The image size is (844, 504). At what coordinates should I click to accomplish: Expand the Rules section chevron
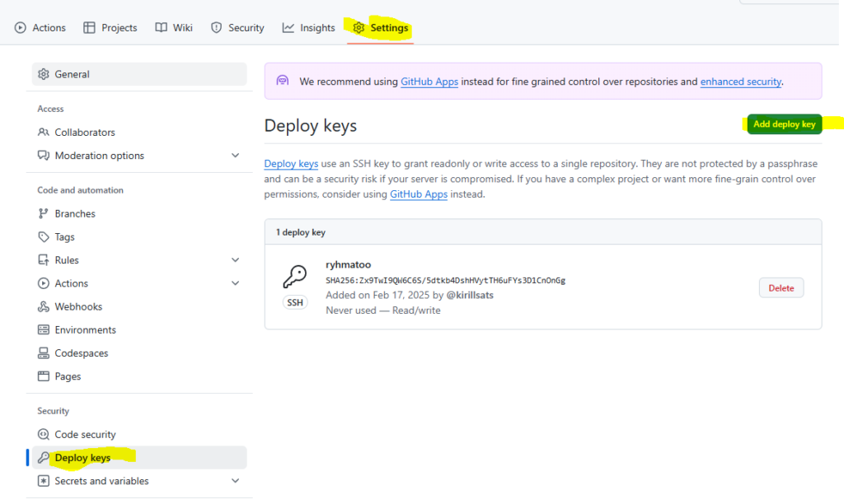(235, 259)
